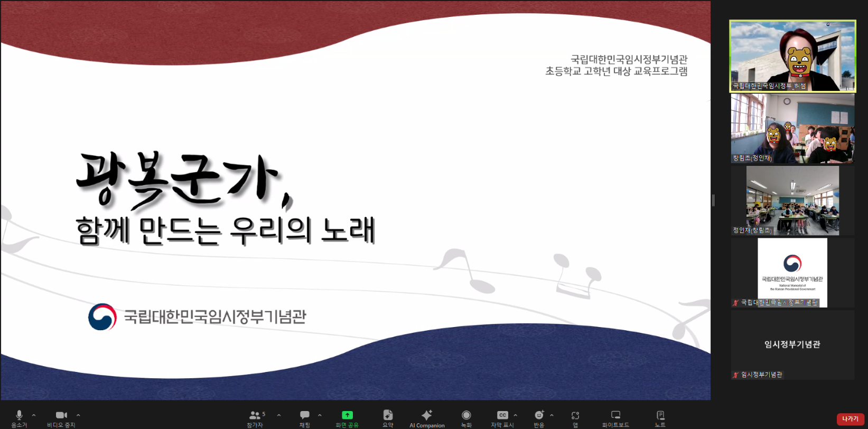Click 국립대한민국임시정부기념관 header text top right of slide
Image resolution: width=868 pixels, height=429 pixels.
point(629,59)
